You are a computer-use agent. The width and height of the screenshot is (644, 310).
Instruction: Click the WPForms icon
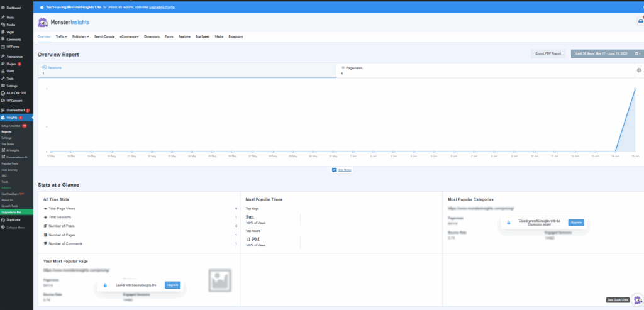coord(3,47)
